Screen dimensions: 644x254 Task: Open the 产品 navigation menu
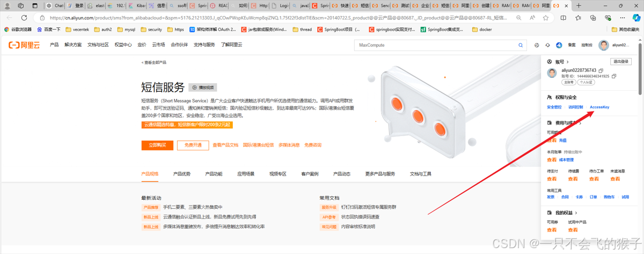pyautogui.click(x=54, y=45)
